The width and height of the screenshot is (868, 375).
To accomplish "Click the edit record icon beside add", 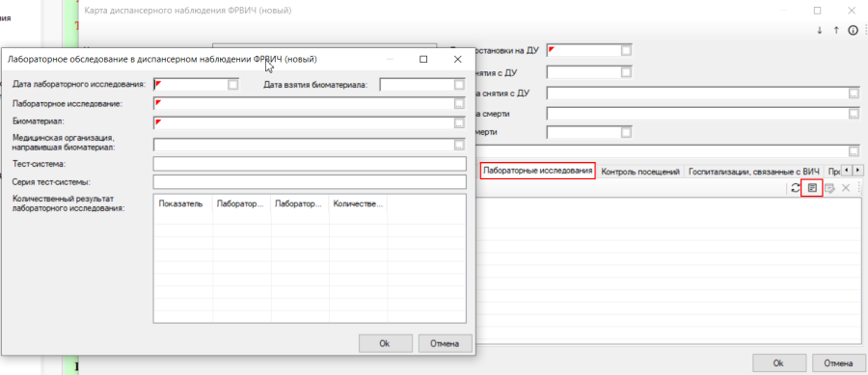I will coord(829,188).
